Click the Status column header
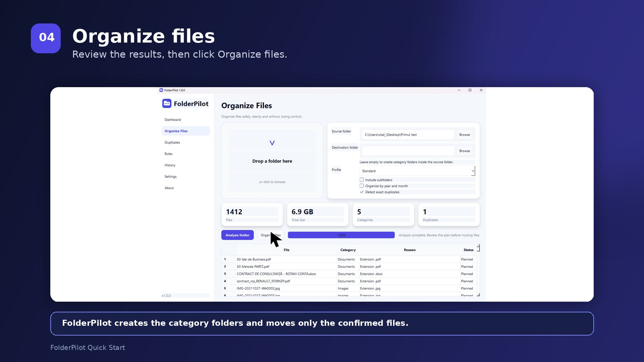Screen dimensions: 644x362 [x=468, y=250]
